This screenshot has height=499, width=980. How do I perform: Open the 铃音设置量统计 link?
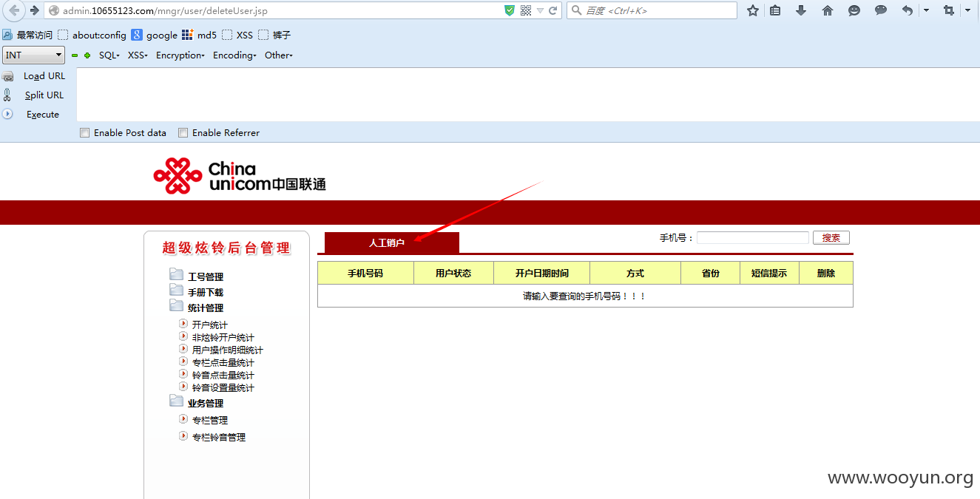tap(223, 387)
